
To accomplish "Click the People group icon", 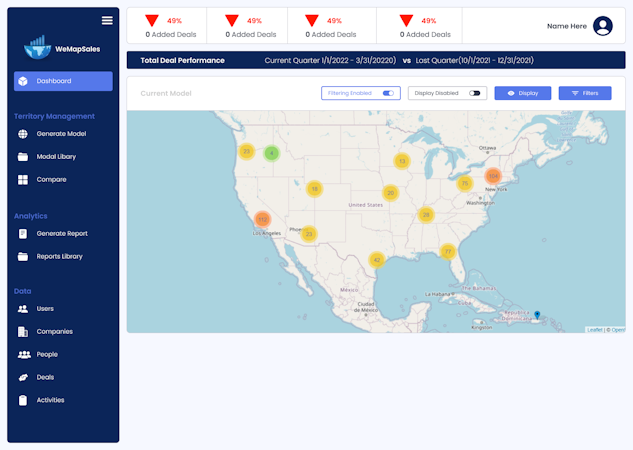I will [x=24, y=354].
